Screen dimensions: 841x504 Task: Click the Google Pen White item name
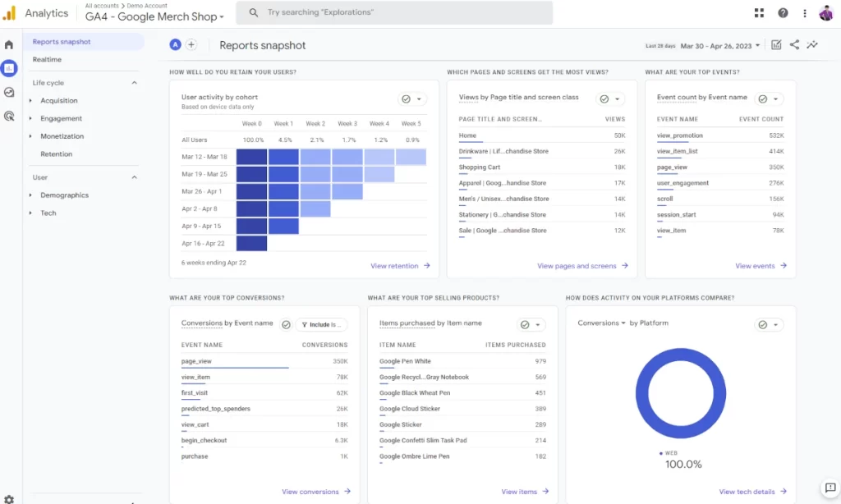tap(405, 361)
